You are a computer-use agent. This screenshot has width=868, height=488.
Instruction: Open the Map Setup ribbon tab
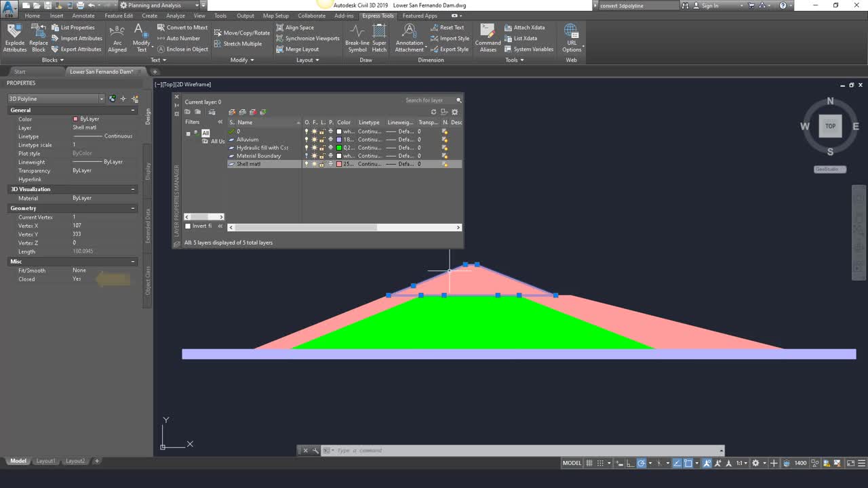275,16
